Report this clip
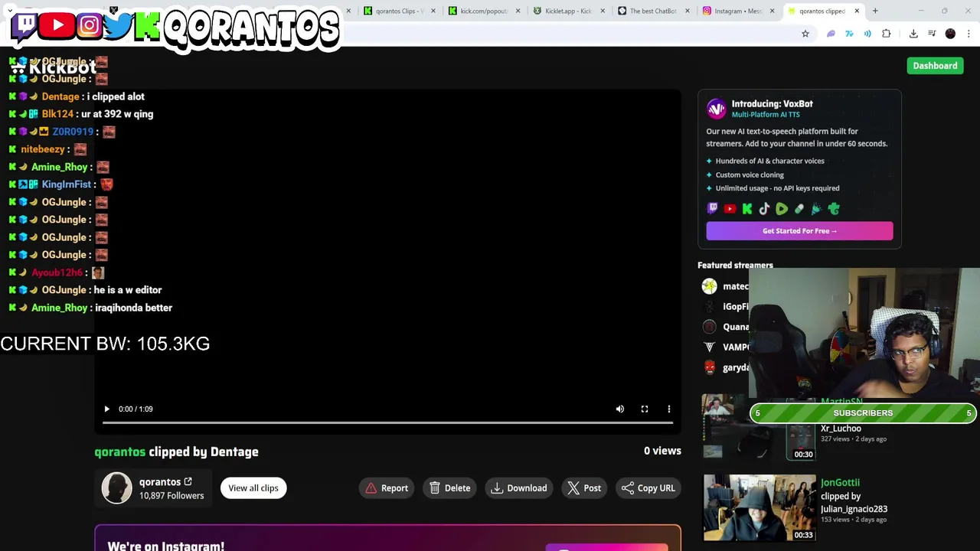Image resolution: width=980 pixels, height=551 pixels. pyautogui.click(x=387, y=488)
